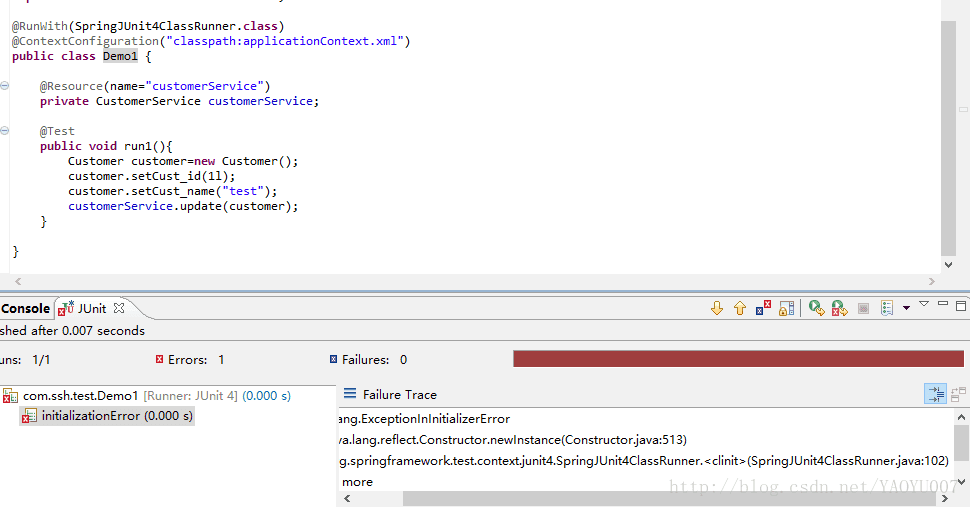The image size is (970, 507).
Task: Toggle Filter Stack Trace button
Action: coord(935,394)
